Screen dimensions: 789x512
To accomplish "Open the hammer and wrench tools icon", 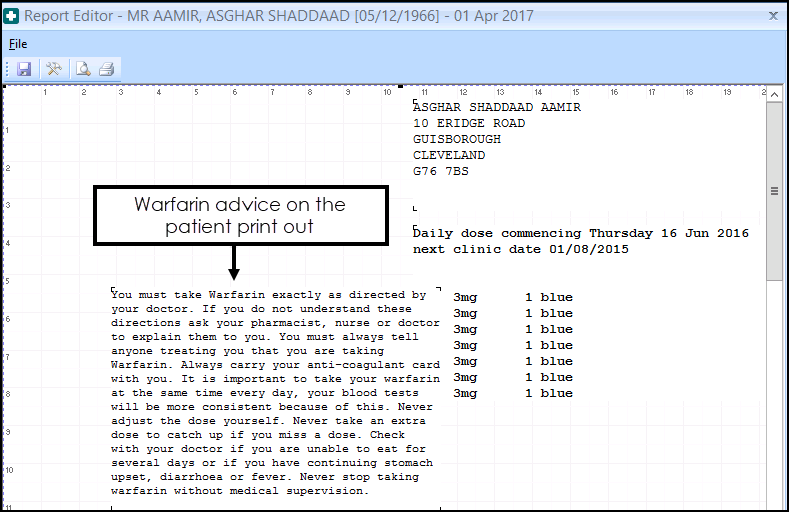I will click(x=53, y=69).
